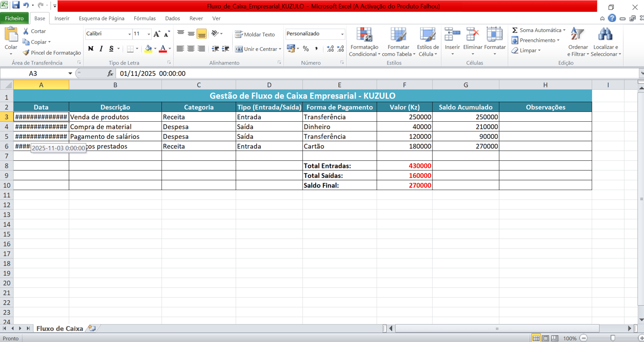The height and width of the screenshot is (342, 644).
Task: Open the font color dropdown arrow
Action: [x=170, y=49]
